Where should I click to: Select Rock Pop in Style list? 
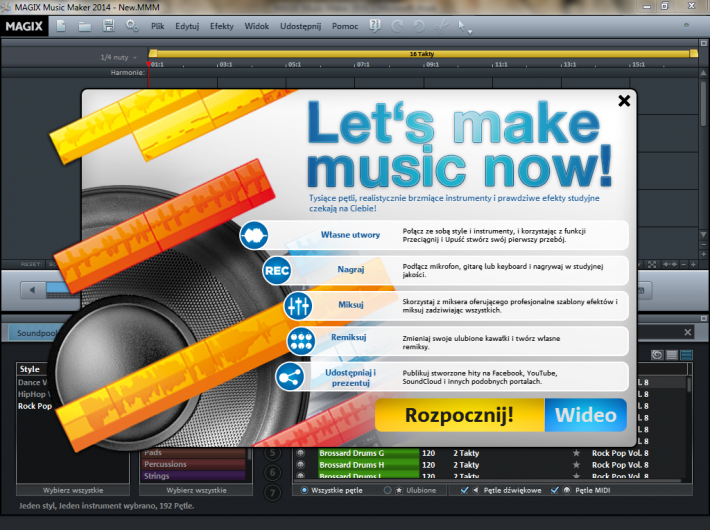click(35, 406)
